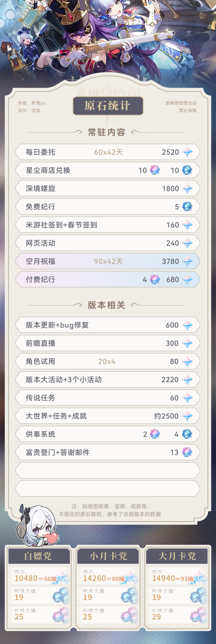
Task: Click the pink fate icon in 付费纪行 row
Action: pos(155,279)
